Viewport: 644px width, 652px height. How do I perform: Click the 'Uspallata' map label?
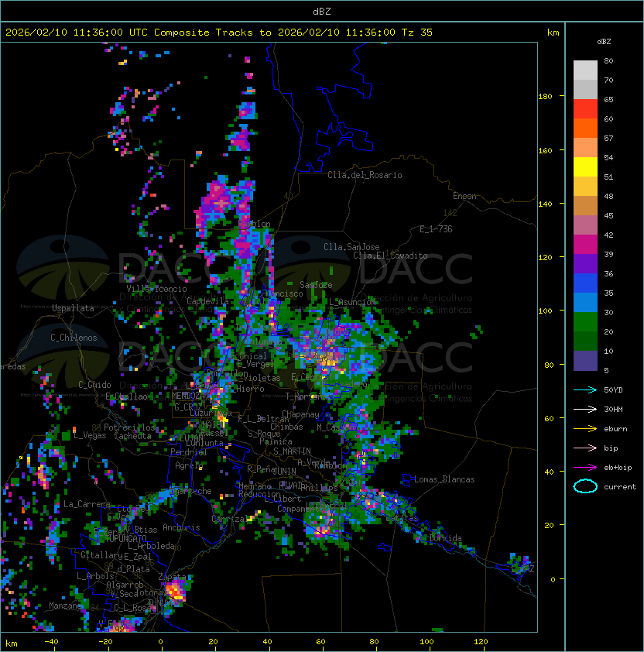73,308
